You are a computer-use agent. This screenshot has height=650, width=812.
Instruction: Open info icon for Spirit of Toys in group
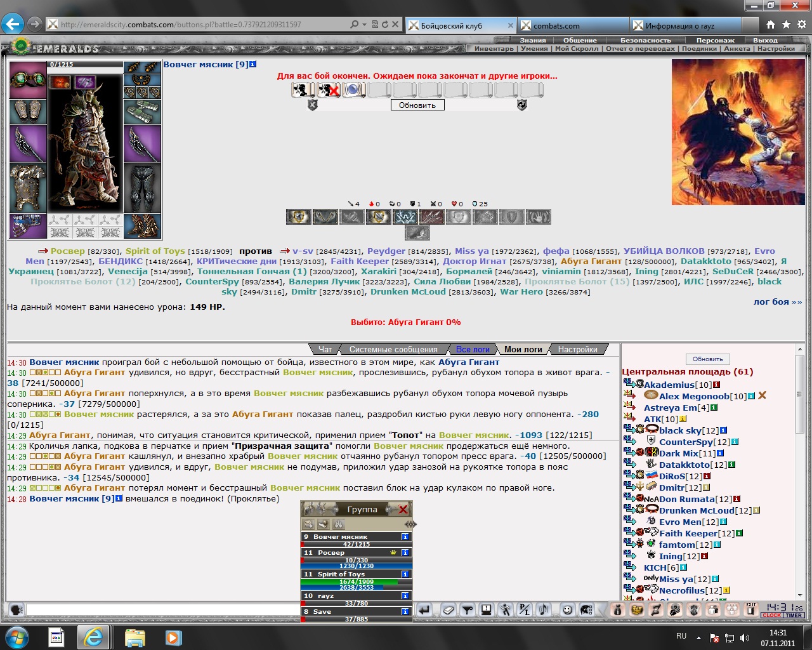405,574
